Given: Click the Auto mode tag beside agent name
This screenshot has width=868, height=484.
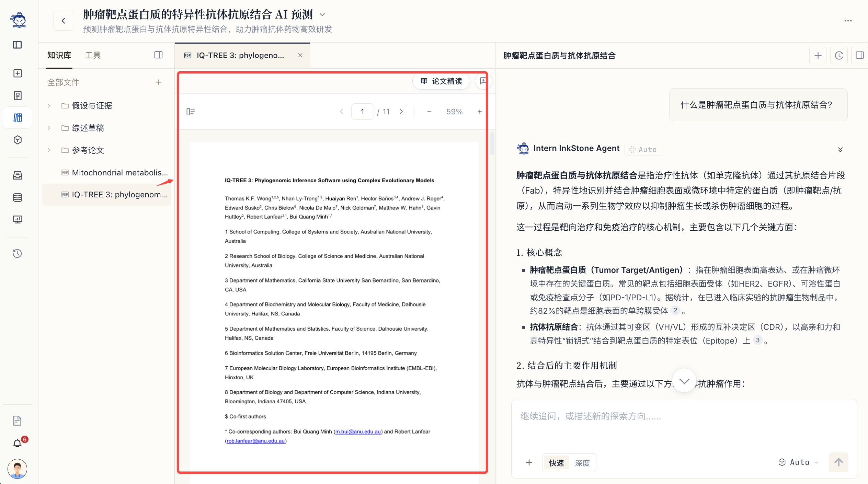Looking at the screenshot, I should point(643,149).
